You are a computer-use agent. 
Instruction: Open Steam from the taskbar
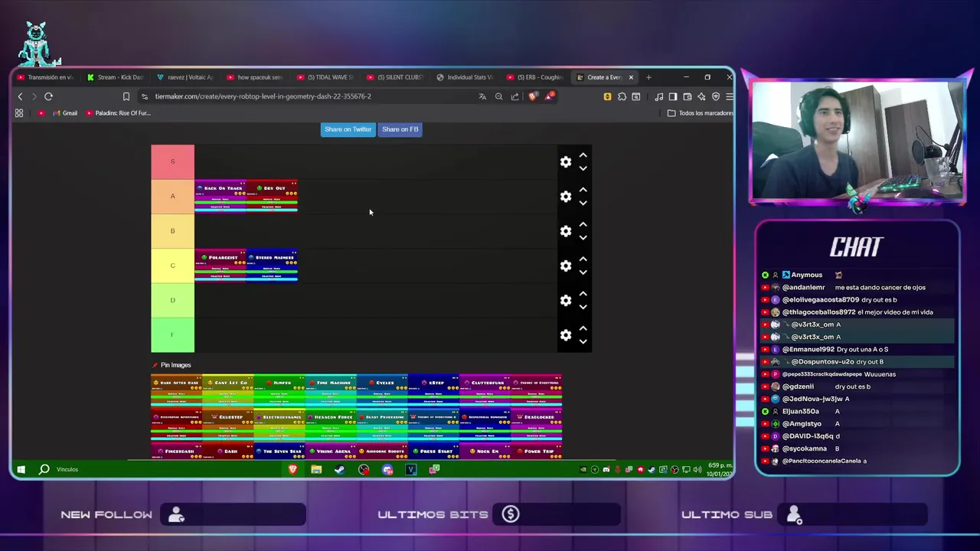coord(339,469)
